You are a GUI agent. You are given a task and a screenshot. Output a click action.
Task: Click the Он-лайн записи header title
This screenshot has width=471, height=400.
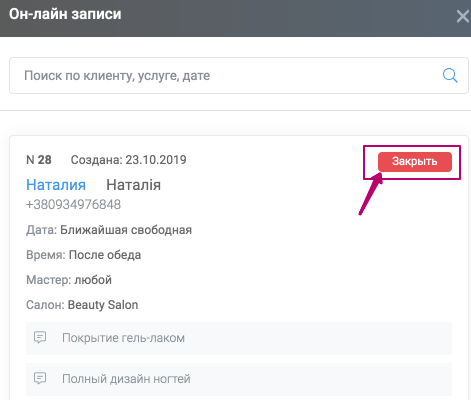point(65,14)
